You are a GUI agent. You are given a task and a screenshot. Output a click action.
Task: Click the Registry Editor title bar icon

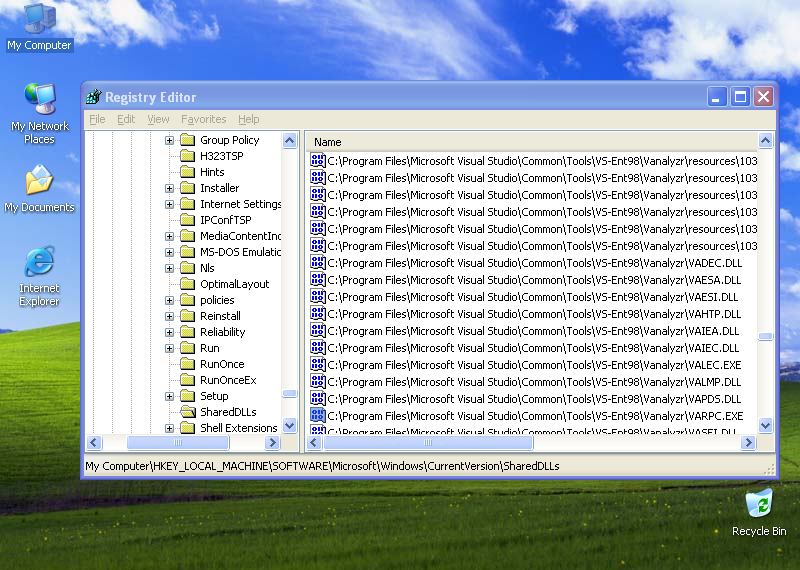pyautogui.click(x=94, y=97)
